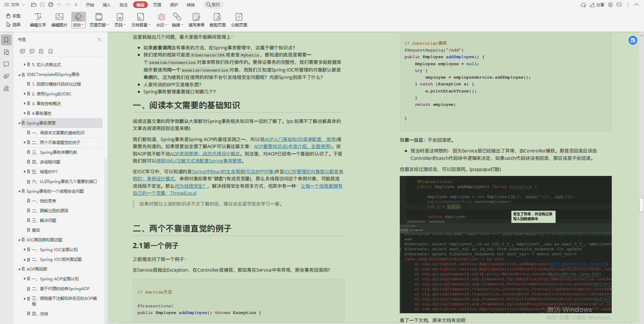The image size is (644, 324).
Task: Toggle the attachments sidebar panel
Action: pyautogui.click(x=6, y=76)
